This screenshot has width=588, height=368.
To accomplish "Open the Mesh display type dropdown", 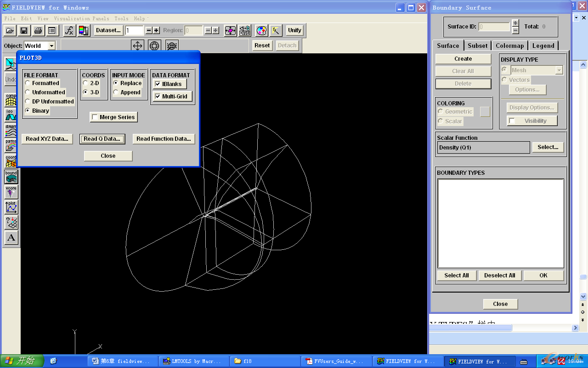I will 559,70.
